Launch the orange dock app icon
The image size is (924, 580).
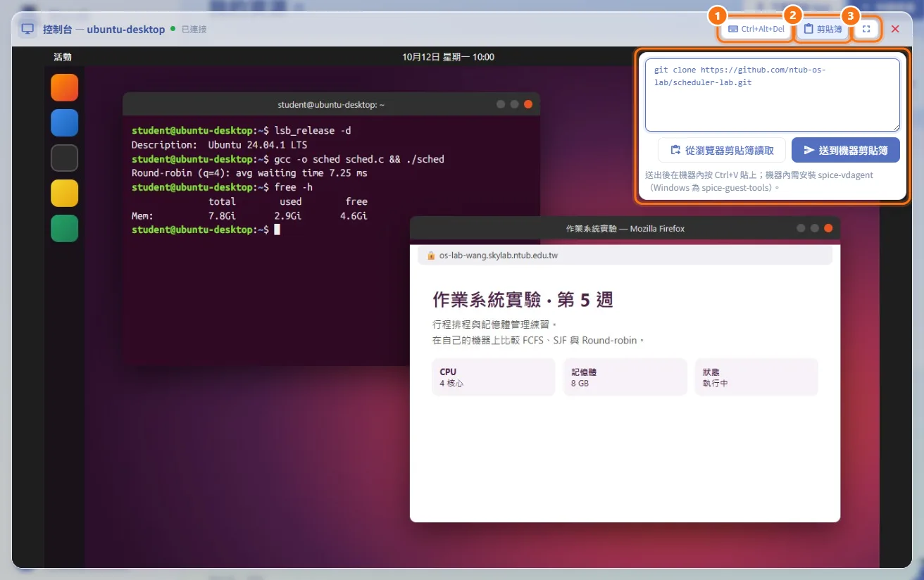pyautogui.click(x=65, y=88)
